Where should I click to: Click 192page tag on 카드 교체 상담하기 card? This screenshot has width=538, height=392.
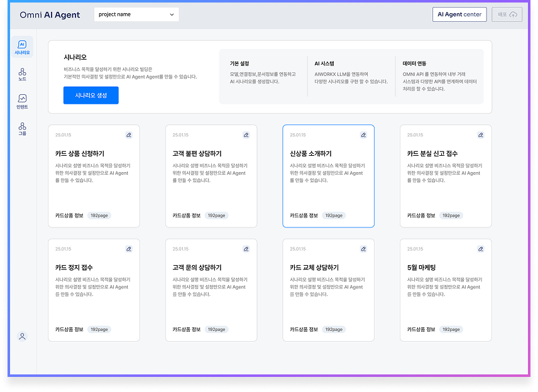(334, 329)
